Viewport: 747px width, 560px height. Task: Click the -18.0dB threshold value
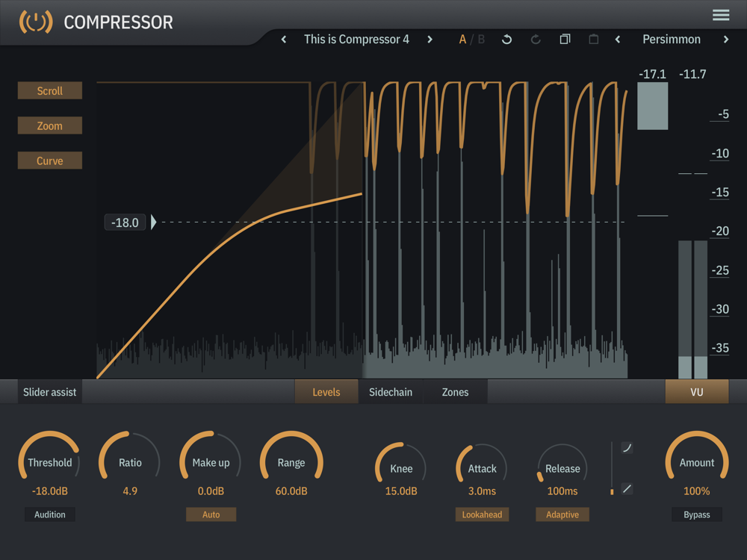49,491
